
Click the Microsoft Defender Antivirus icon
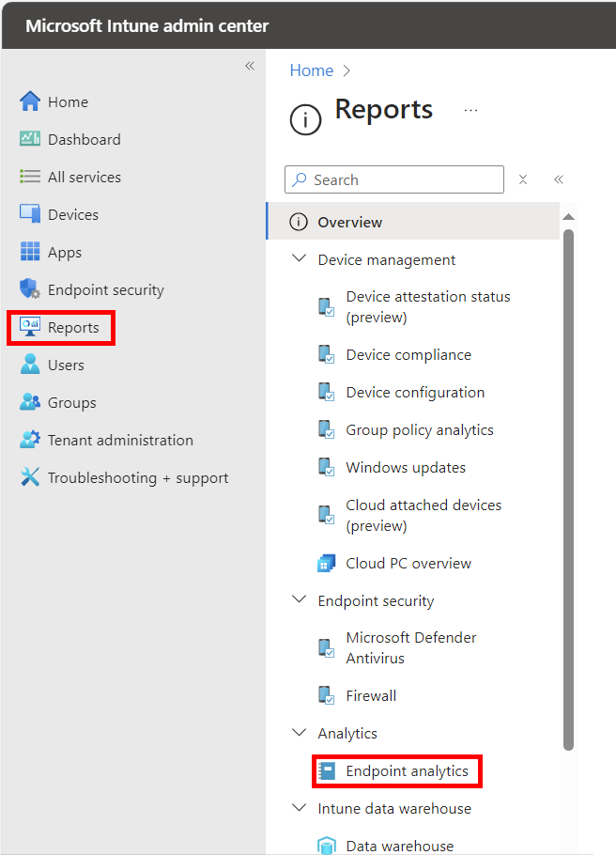[326, 647]
